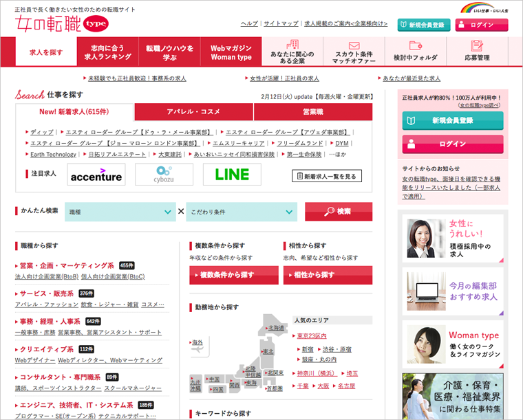This screenshot has height=420, width=523.
Task: Open 女性が活躍!正社員の求人 link
Action: click(x=284, y=78)
